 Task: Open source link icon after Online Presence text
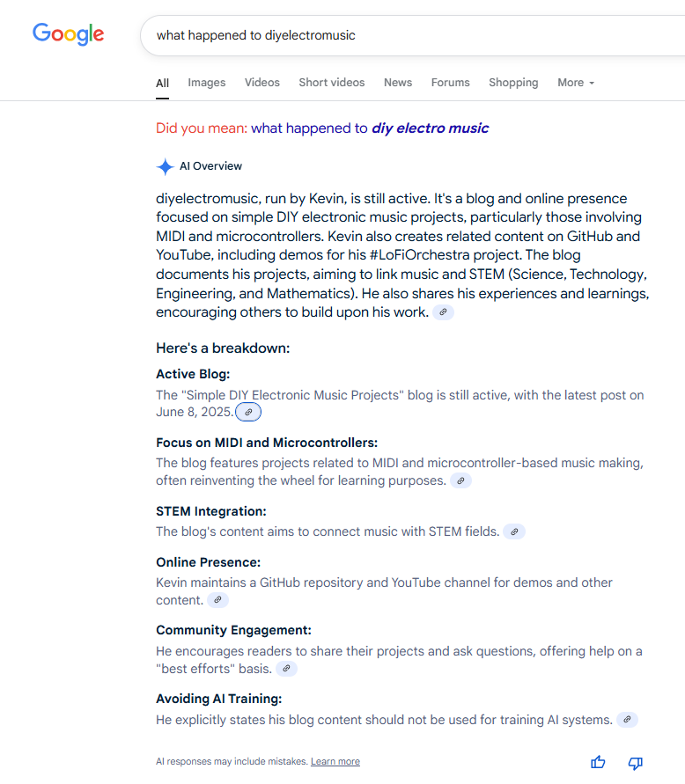coord(217,600)
